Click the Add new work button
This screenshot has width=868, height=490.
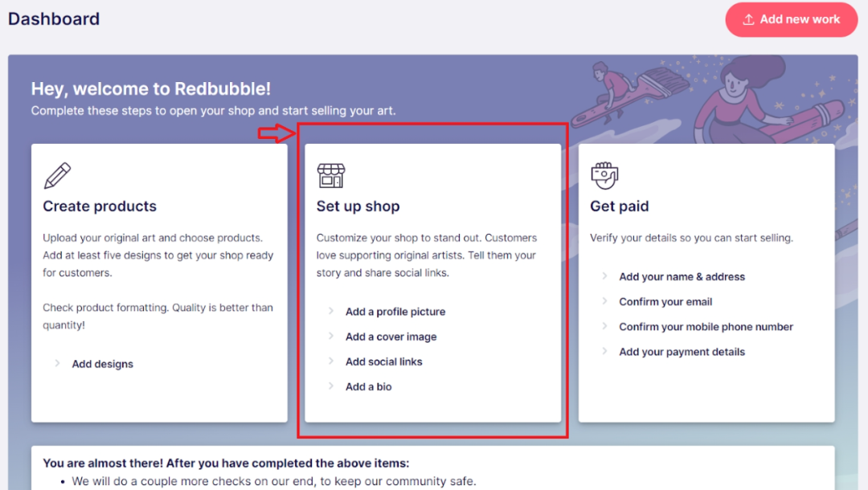[x=791, y=19]
